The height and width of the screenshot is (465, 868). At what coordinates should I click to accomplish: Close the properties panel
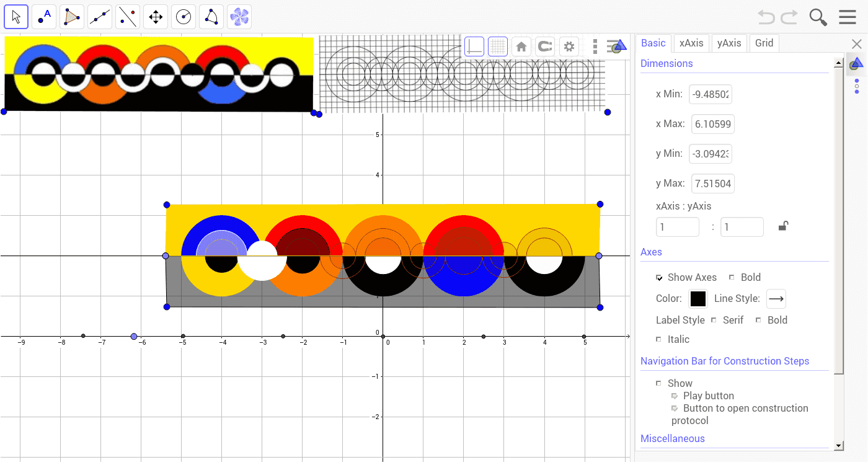pyautogui.click(x=857, y=44)
